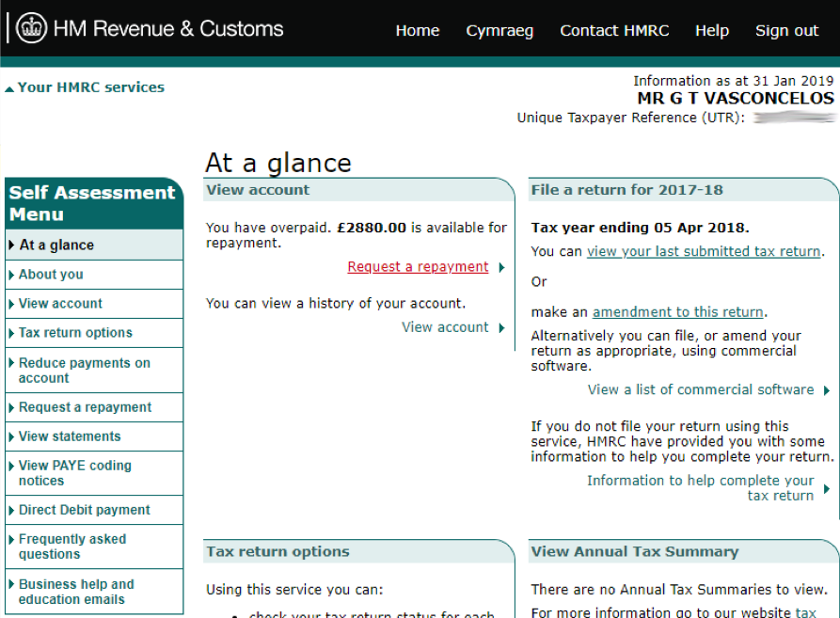
Task: Click arrow beside Information to help complete link
Action: (x=827, y=488)
